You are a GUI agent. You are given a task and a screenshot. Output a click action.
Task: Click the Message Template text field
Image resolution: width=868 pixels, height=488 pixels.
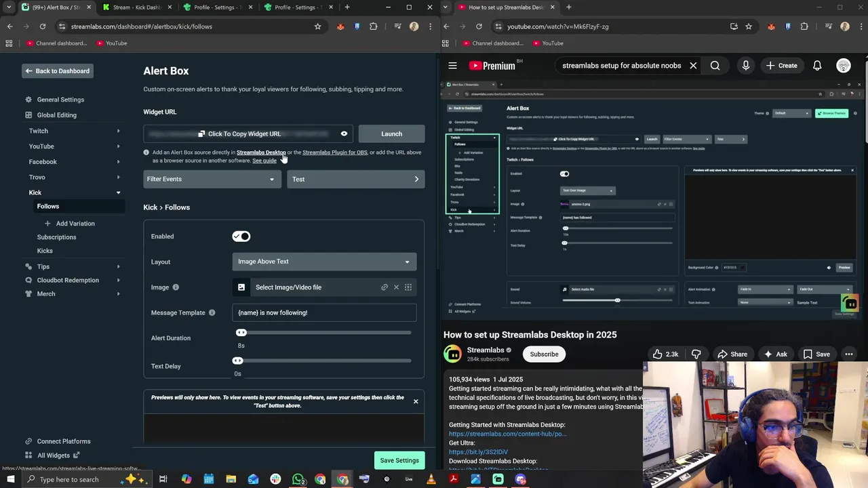tap(324, 312)
